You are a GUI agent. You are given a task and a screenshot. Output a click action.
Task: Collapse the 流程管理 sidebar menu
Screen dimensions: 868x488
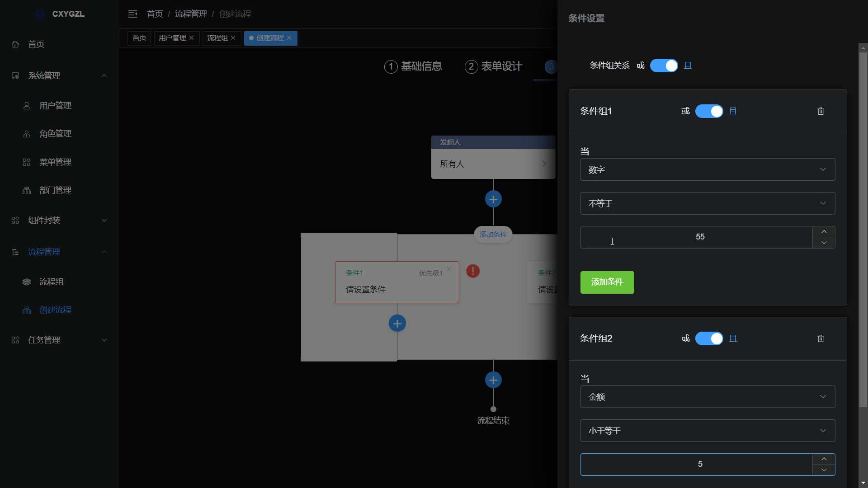(x=59, y=252)
